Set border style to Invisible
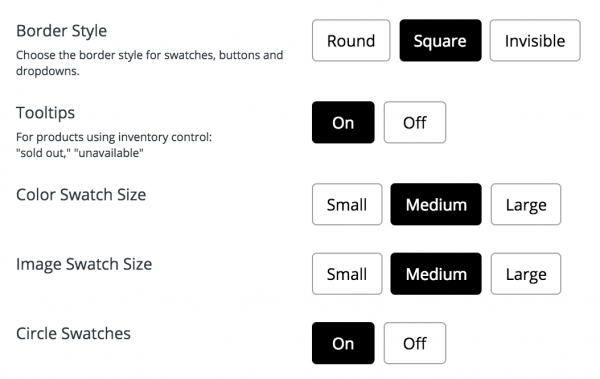Viewport: 600px width, 379px height. [535, 41]
